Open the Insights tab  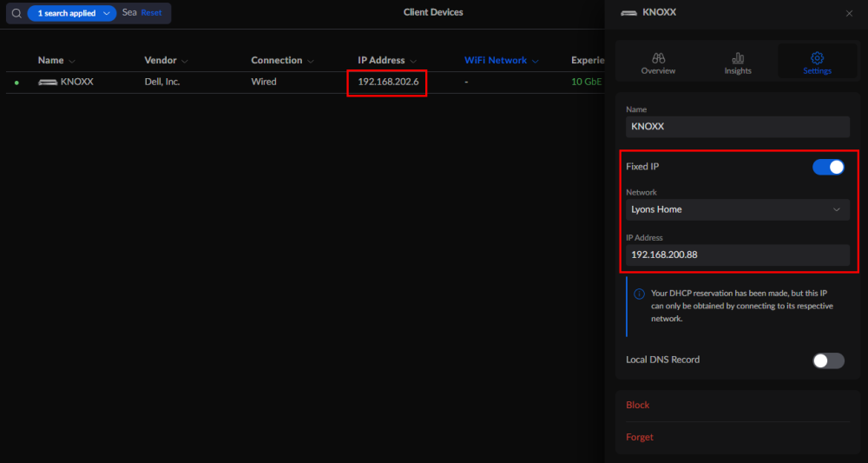[x=738, y=63]
